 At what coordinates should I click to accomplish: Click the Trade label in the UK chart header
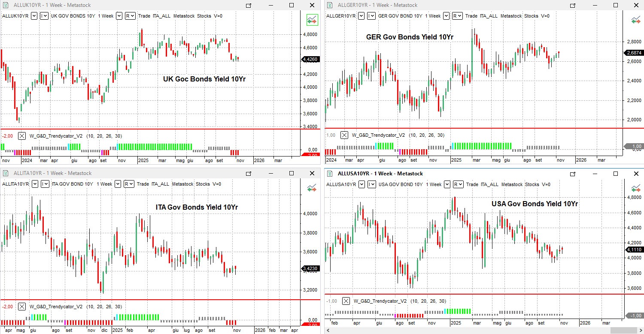144,16
